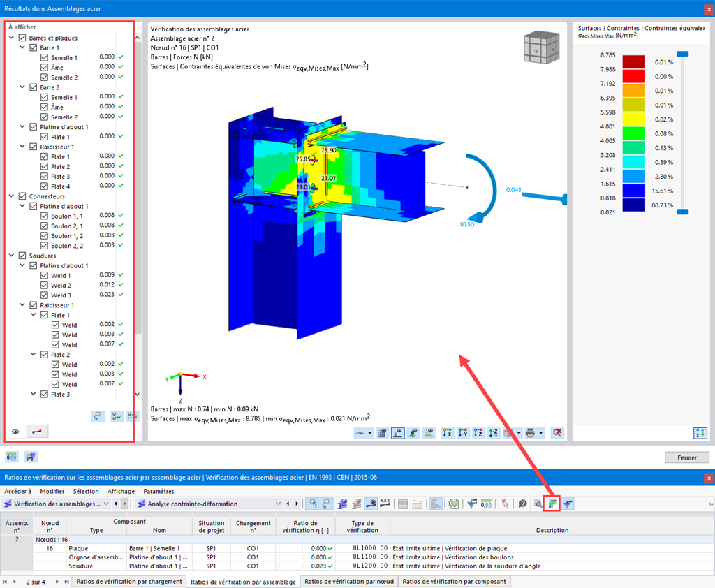Toggle the Soudures checkbox
715x588 pixels.
coord(22,256)
